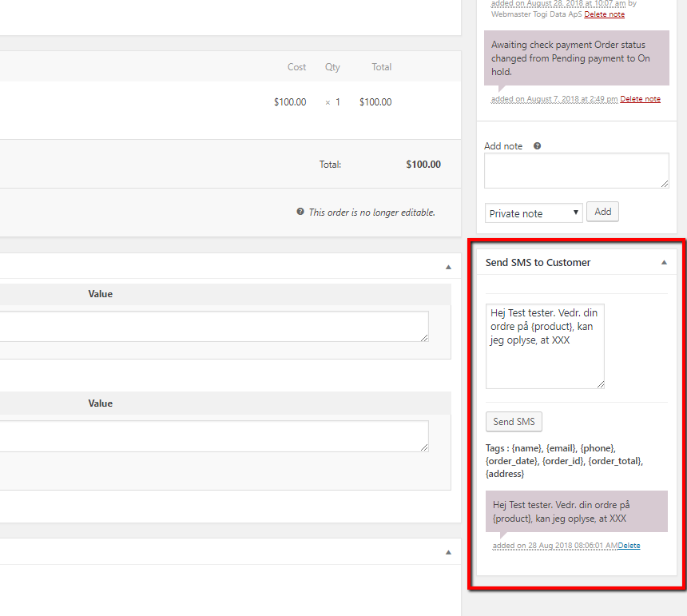Click the Add note help icon
The width and height of the screenshot is (687, 616).
537,146
